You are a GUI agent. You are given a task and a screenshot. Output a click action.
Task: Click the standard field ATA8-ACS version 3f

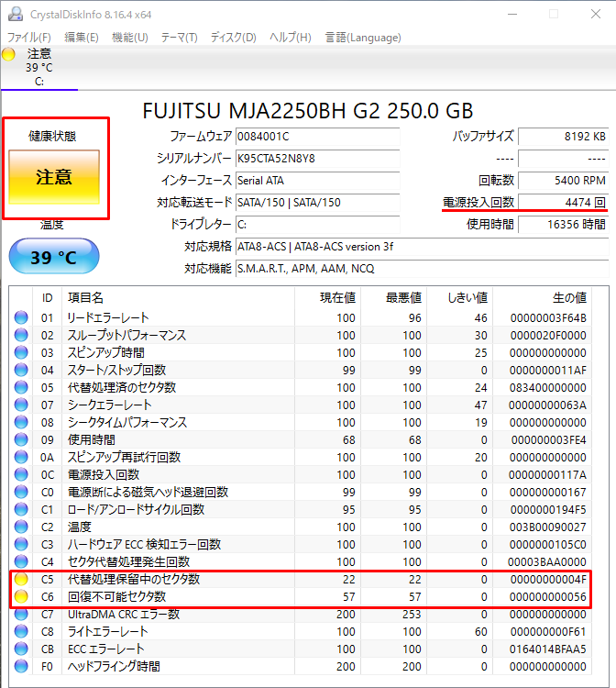click(422, 247)
